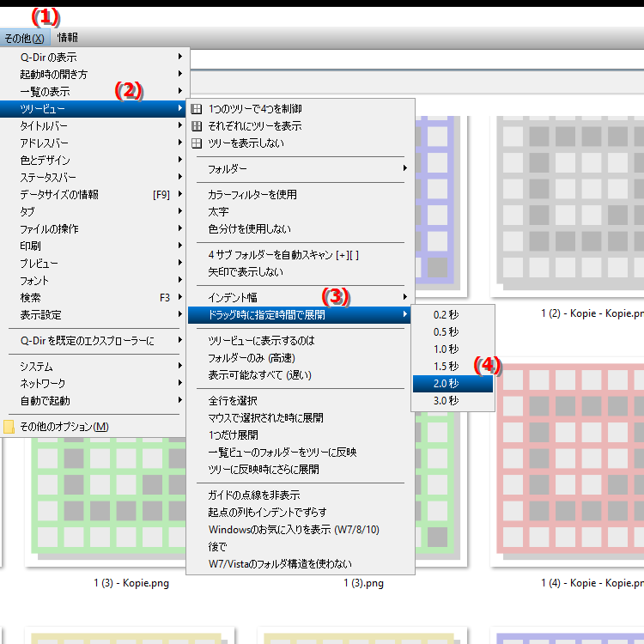644x644 pixels.
Task: Click the それぞれにツリーを表示 layout icon
Action: (197, 126)
